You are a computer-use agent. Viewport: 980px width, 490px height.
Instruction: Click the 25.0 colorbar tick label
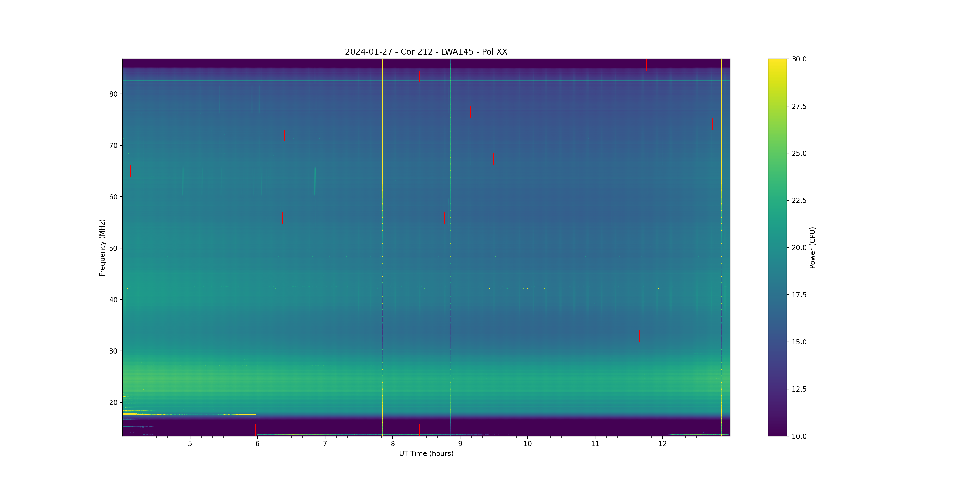point(799,153)
